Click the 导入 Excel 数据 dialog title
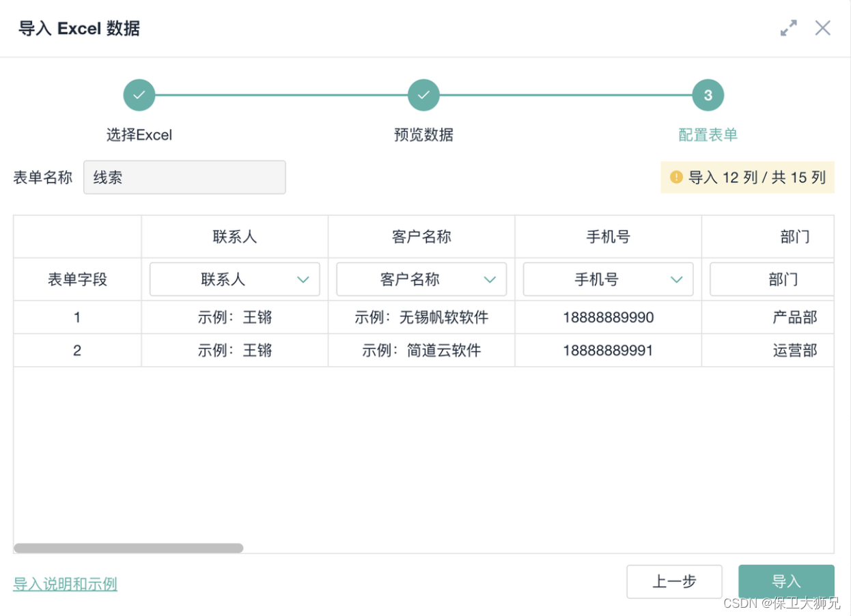This screenshot has width=851, height=616. pyautogui.click(x=79, y=29)
